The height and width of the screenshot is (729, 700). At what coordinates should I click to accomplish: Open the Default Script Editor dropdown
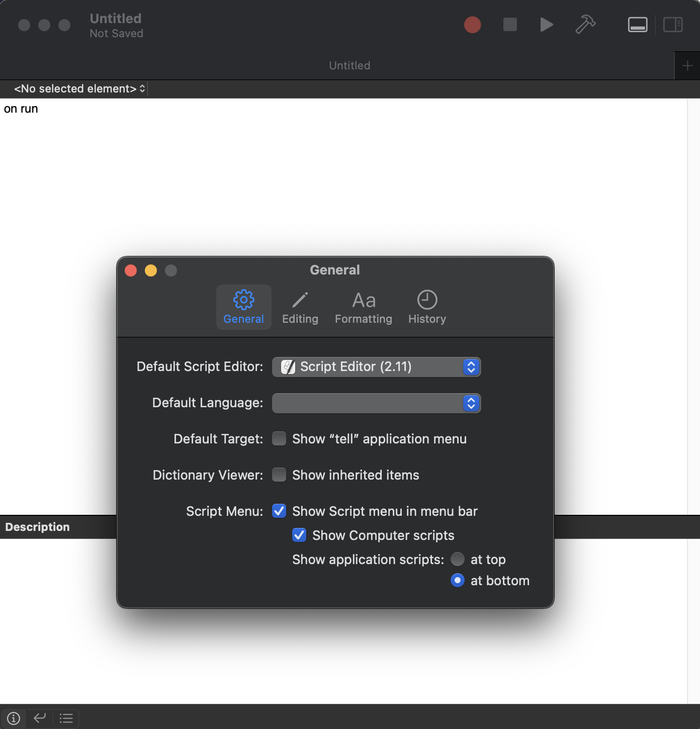(376, 367)
